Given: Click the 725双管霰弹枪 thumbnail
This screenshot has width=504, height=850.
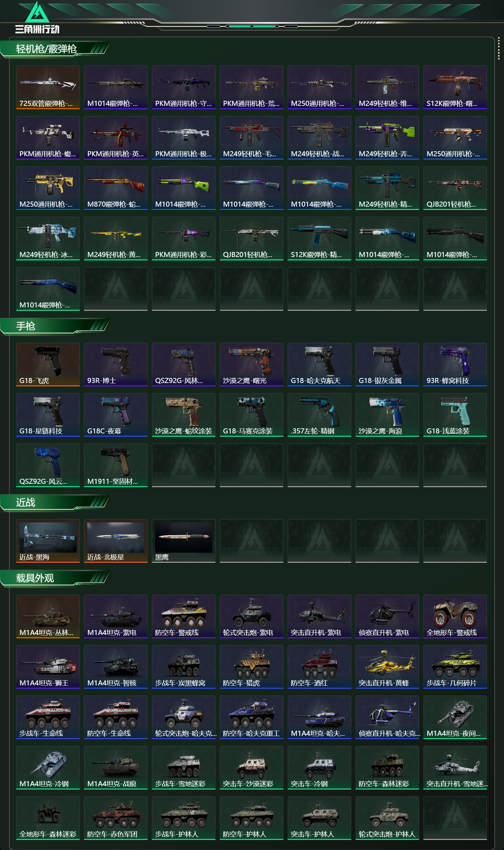Looking at the screenshot, I should [48, 87].
